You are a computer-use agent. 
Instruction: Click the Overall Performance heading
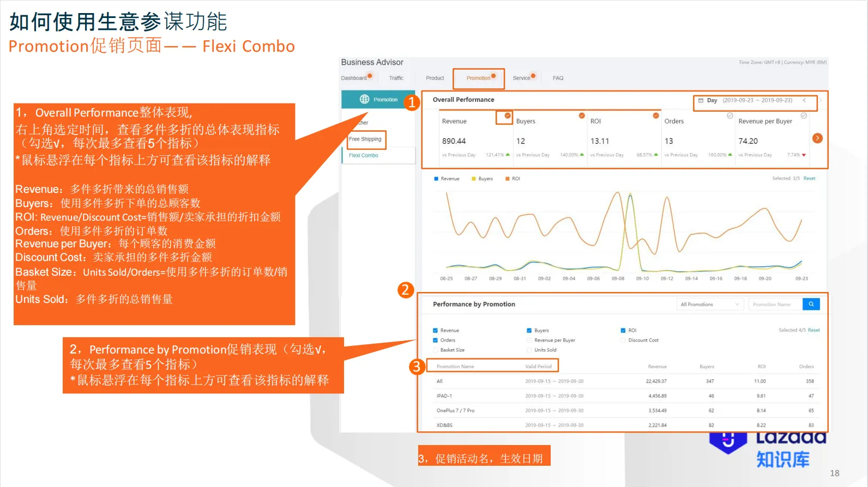click(463, 100)
